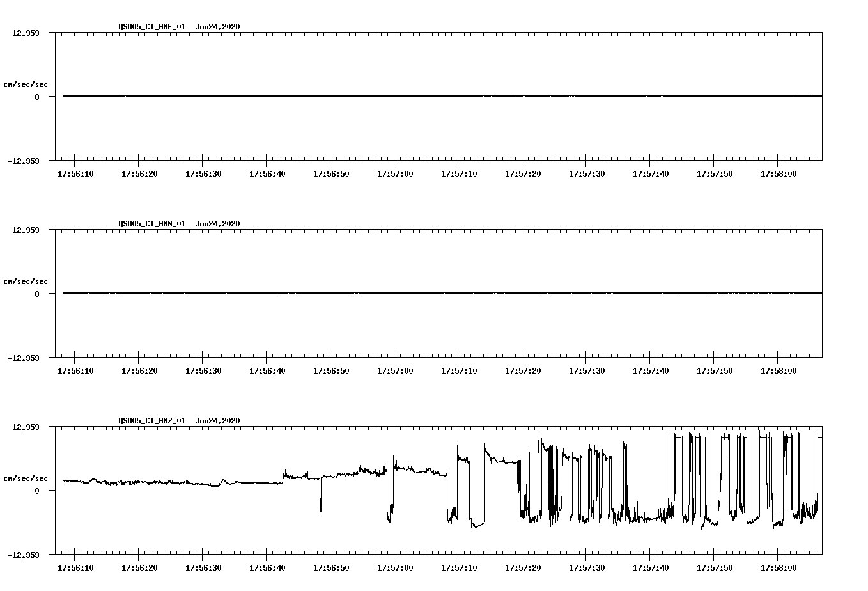Click the 17:56:20 time label under HNN chart

click(x=139, y=370)
